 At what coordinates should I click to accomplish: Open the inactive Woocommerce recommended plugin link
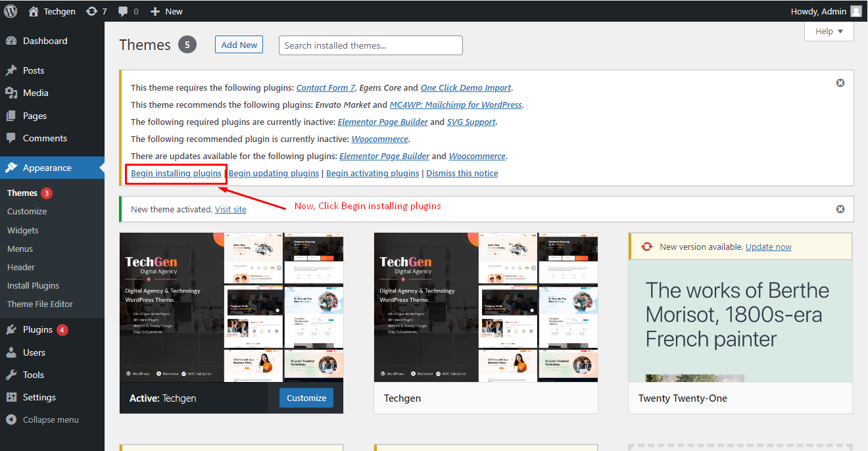tap(380, 139)
